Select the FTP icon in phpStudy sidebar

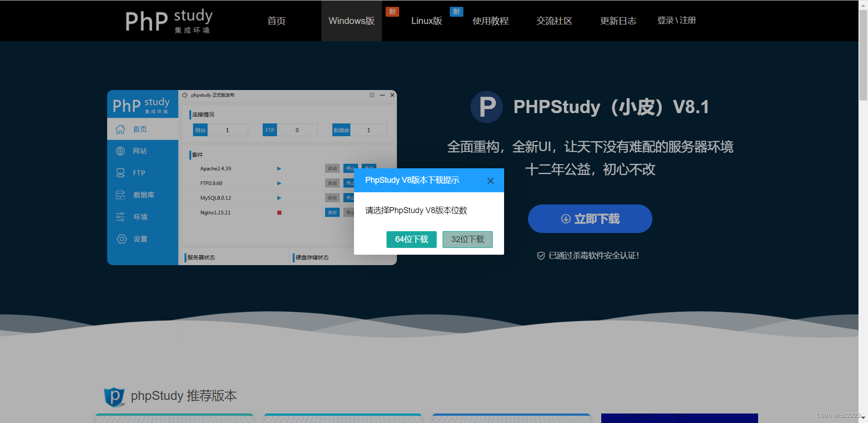point(120,172)
